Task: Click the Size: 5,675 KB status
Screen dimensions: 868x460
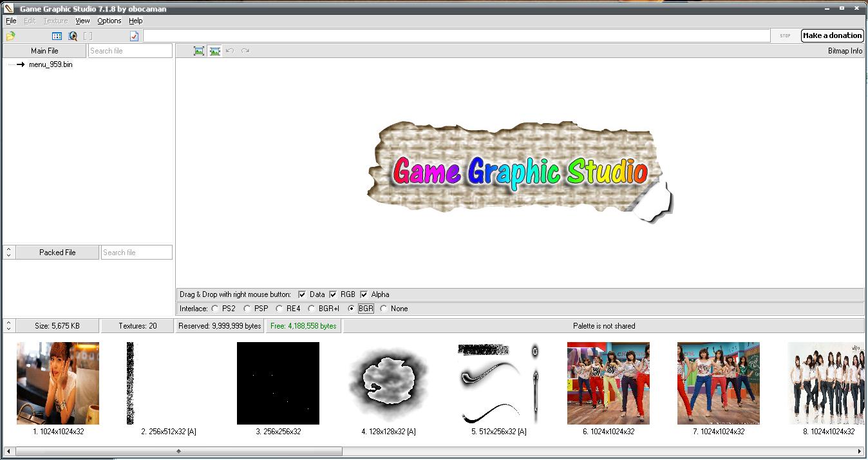Action: 57,326
